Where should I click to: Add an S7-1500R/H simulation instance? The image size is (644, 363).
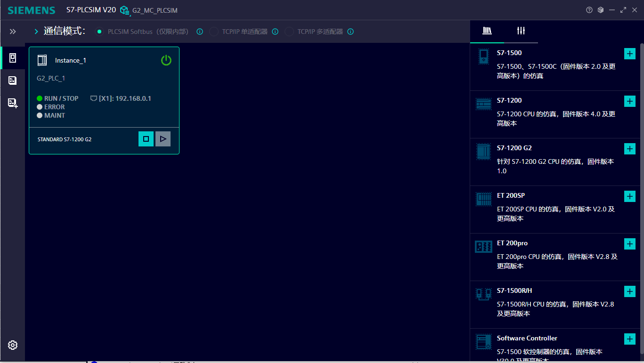click(x=629, y=291)
